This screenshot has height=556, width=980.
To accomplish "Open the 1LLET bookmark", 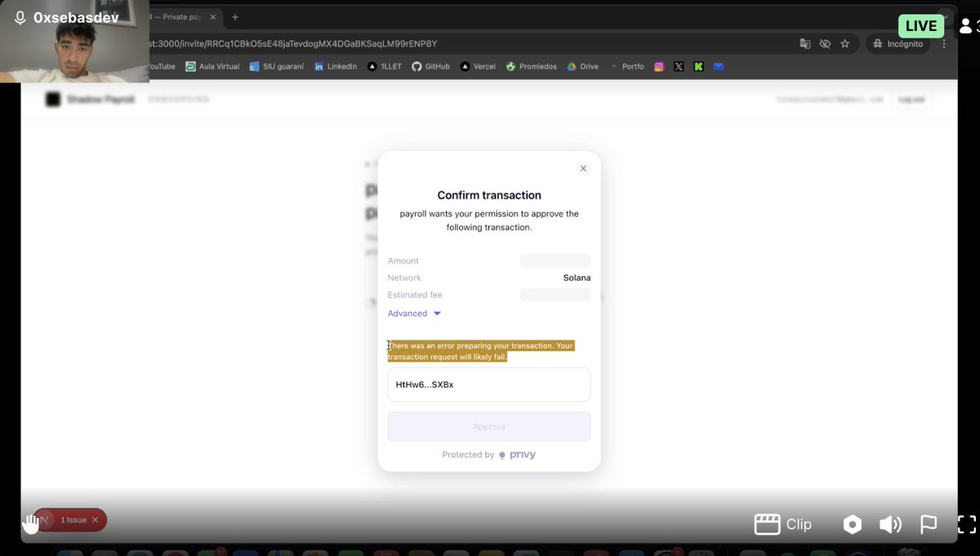I will point(384,66).
